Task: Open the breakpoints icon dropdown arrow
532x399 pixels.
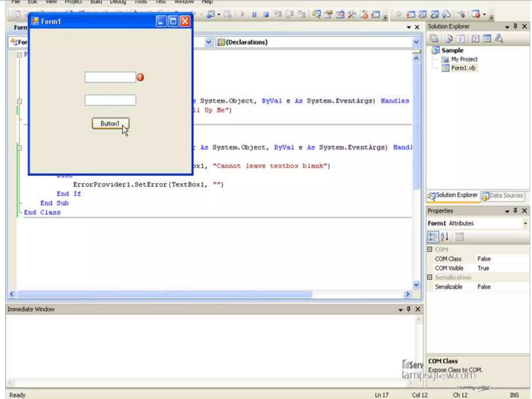Action: (484, 14)
